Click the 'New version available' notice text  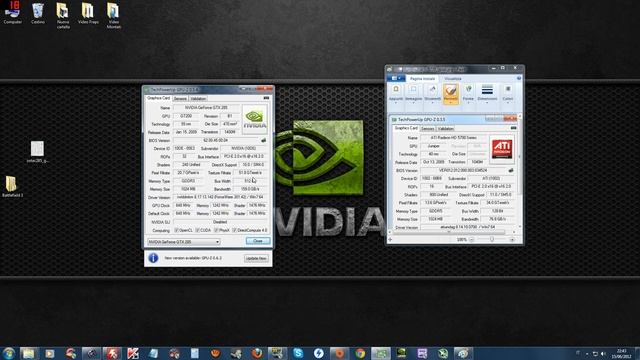[x=193, y=258]
